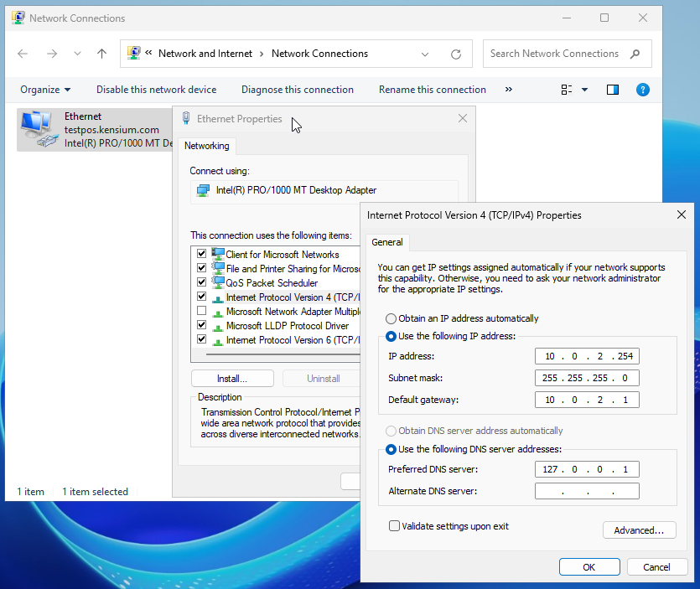
Task: Click the Change your view icon
Action: tap(567, 90)
